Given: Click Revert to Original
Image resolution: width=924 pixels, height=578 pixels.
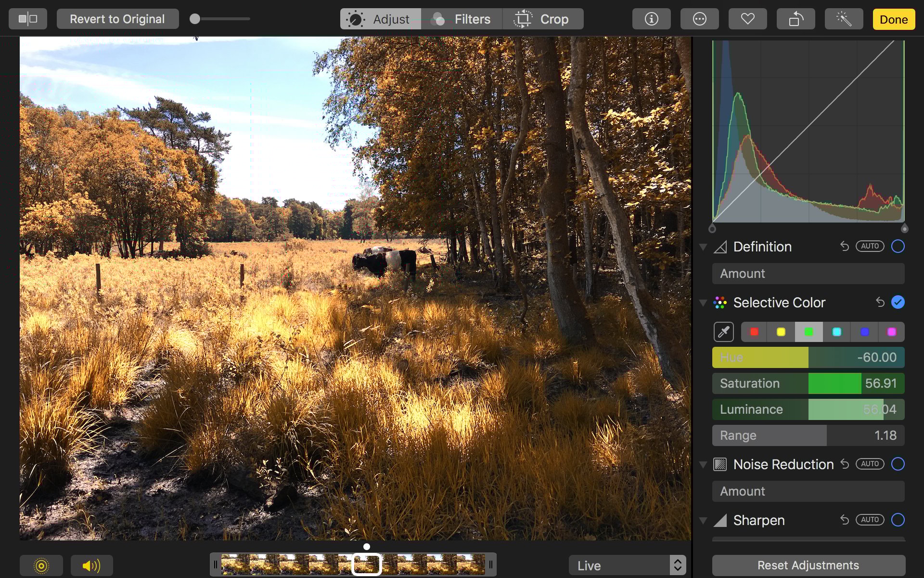Looking at the screenshot, I should [x=117, y=19].
